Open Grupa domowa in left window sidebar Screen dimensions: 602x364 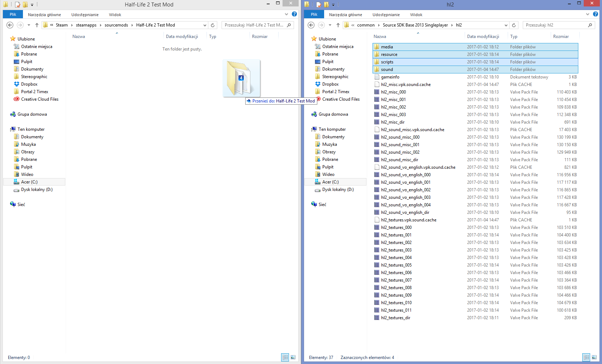point(32,114)
